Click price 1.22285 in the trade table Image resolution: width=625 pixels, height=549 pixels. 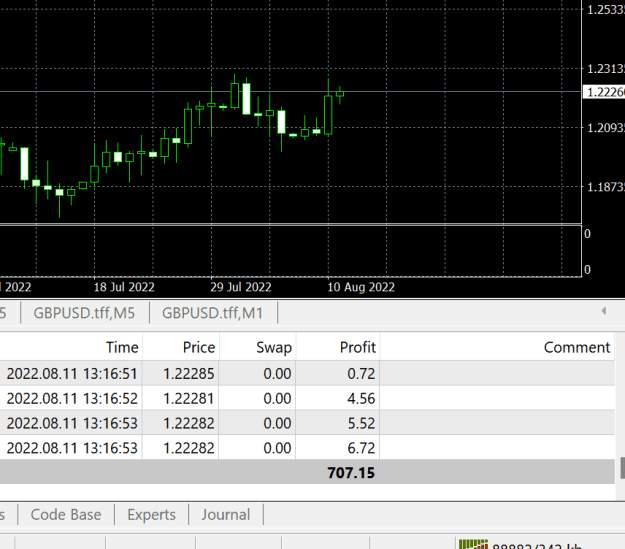189,374
